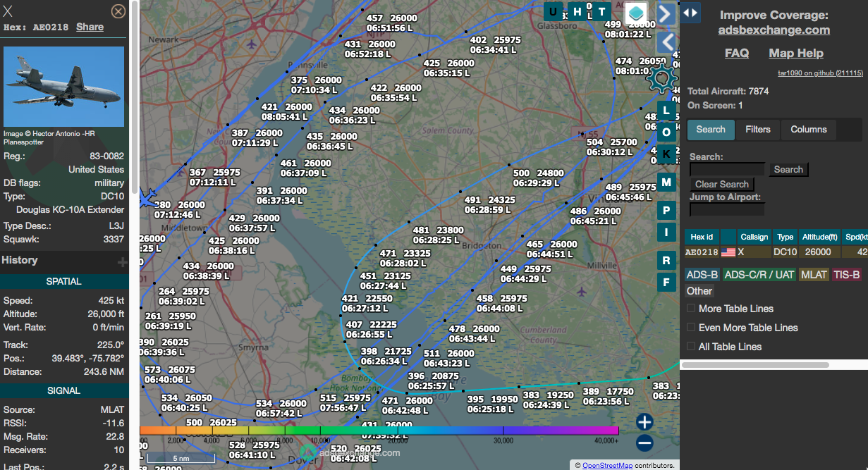Click the horizontal table scrollbar

(x=754, y=365)
